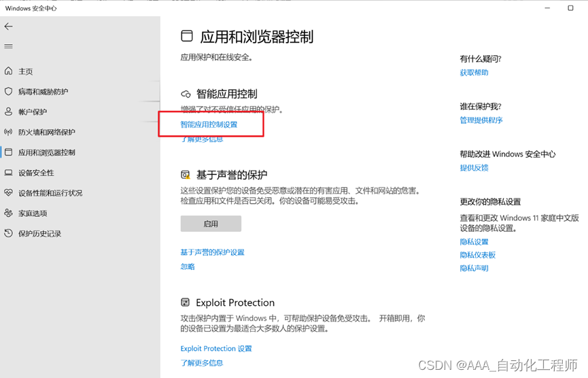
Task: Select 防火墙和网络保护 in navigation
Action: [47, 132]
